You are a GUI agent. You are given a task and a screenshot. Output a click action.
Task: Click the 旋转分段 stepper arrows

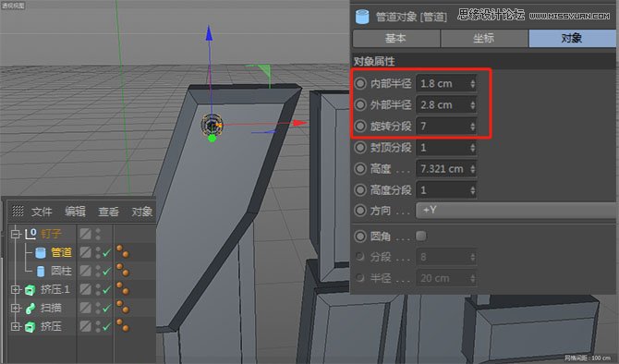(472, 127)
